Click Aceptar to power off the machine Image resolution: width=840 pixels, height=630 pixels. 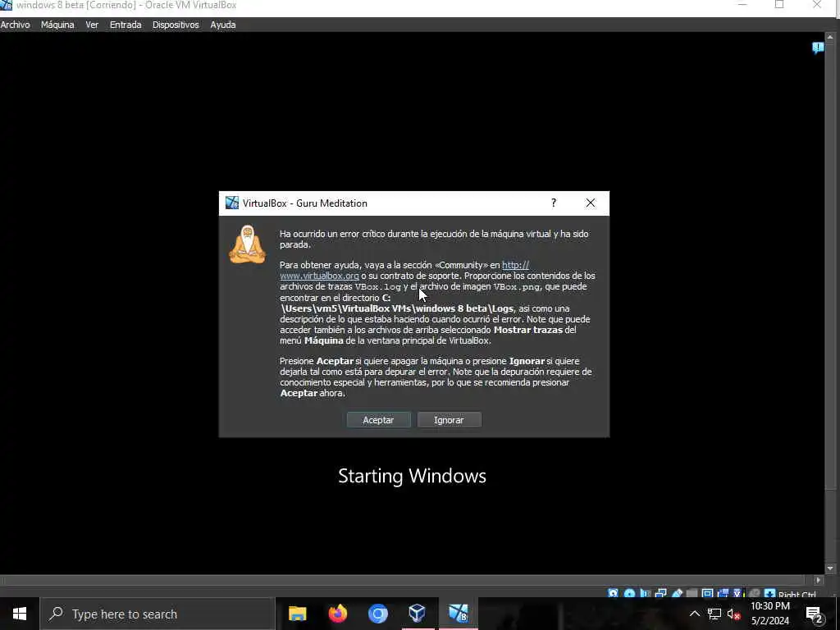pos(378,420)
